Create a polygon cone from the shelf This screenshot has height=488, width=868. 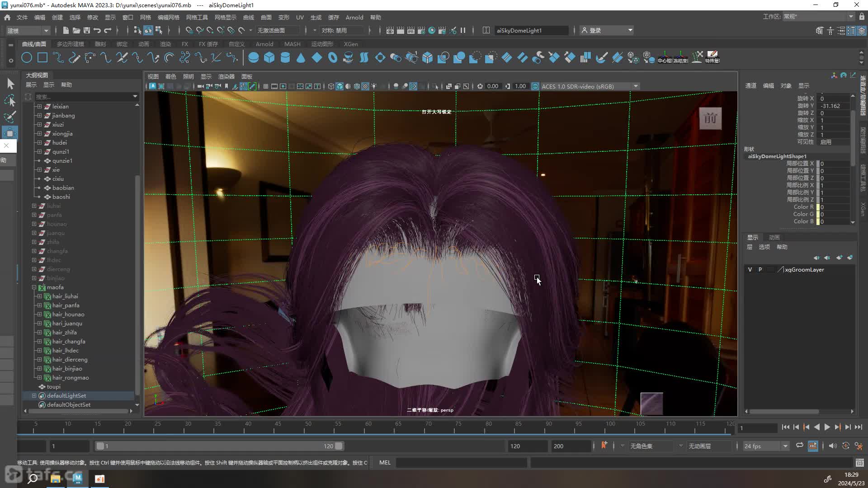coord(301,58)
